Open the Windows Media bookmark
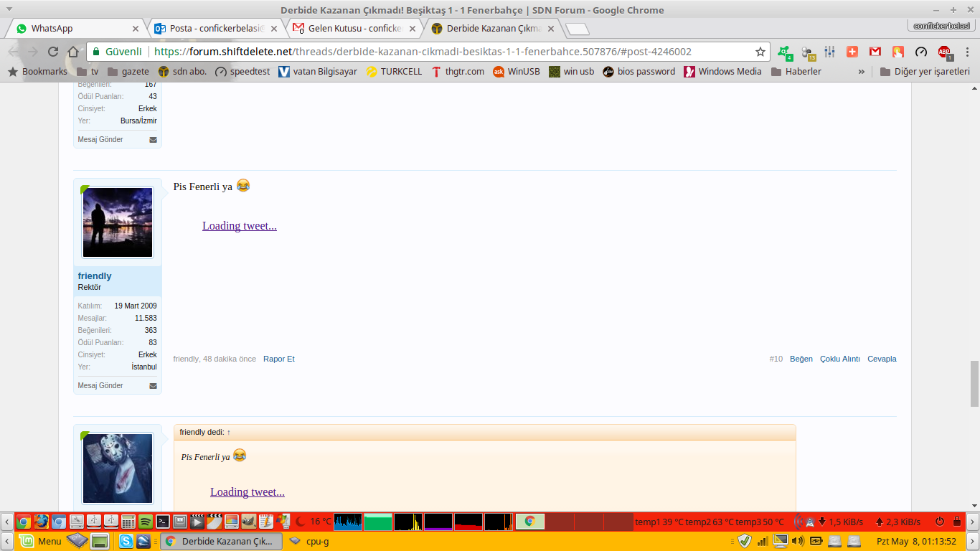This screenshot has height=551, width=980. click(722, 72)
